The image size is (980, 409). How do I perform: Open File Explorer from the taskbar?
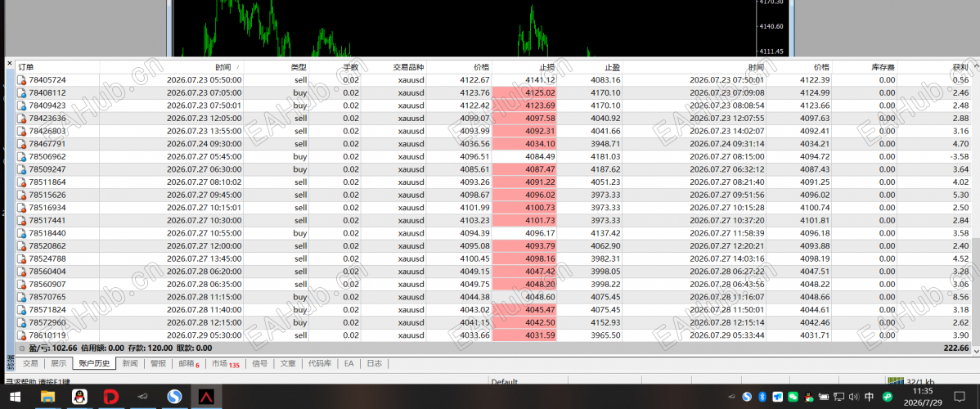47,397
